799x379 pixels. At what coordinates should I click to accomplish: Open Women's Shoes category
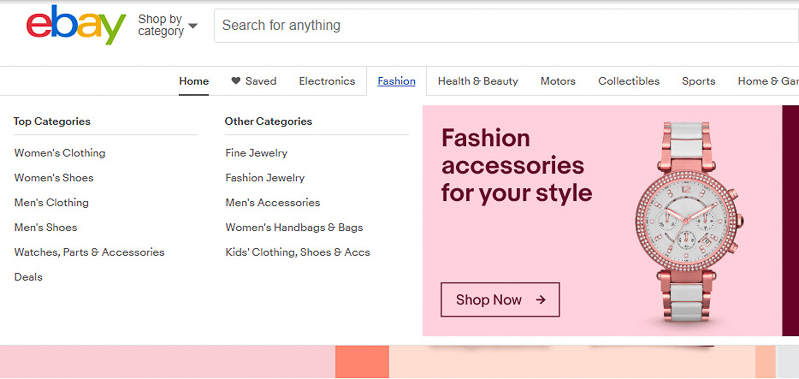[54, 178]
